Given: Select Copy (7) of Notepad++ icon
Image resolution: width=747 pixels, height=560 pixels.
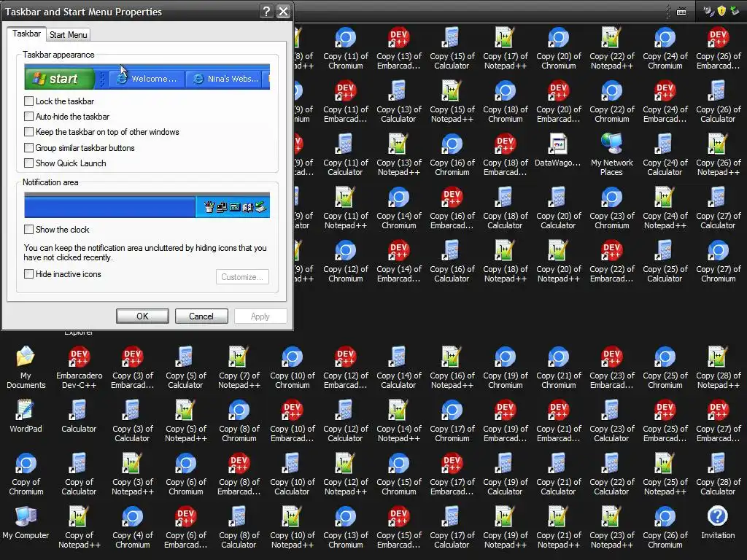Looking at the screenshot, I should [239, 367].
